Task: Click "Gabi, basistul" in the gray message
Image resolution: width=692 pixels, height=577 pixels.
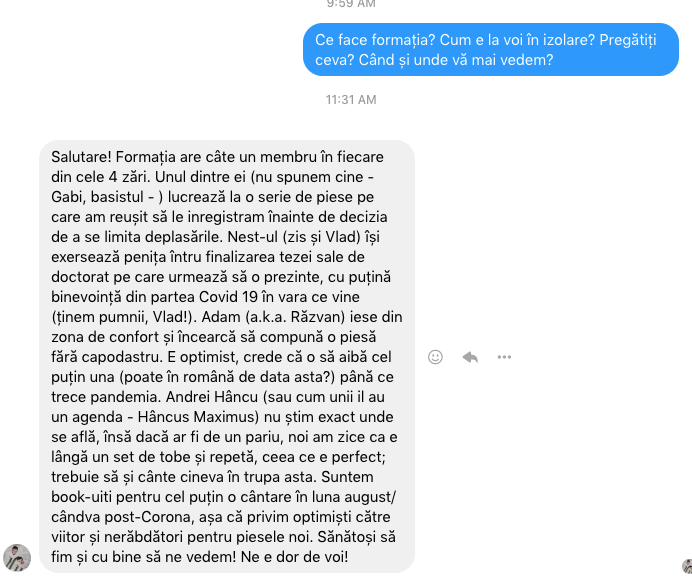Action: 98,197
